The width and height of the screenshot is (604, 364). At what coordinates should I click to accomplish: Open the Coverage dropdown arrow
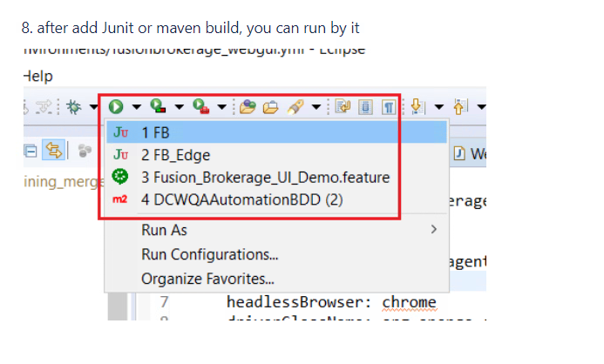[x=180, y=106]
